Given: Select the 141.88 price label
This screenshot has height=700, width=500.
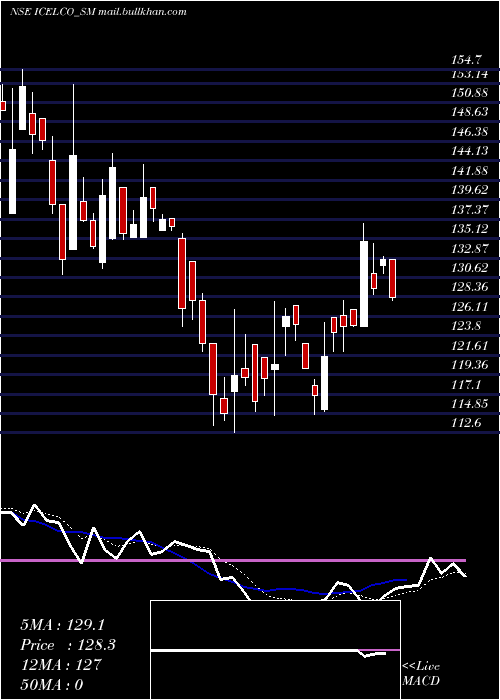Looking at the screenshot, I should (470, 171).
